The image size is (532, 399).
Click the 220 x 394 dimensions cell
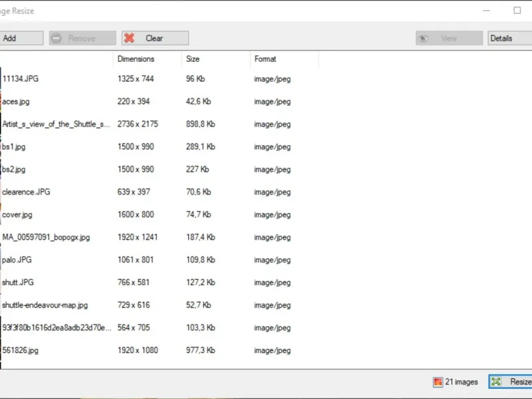pos(134,102)
